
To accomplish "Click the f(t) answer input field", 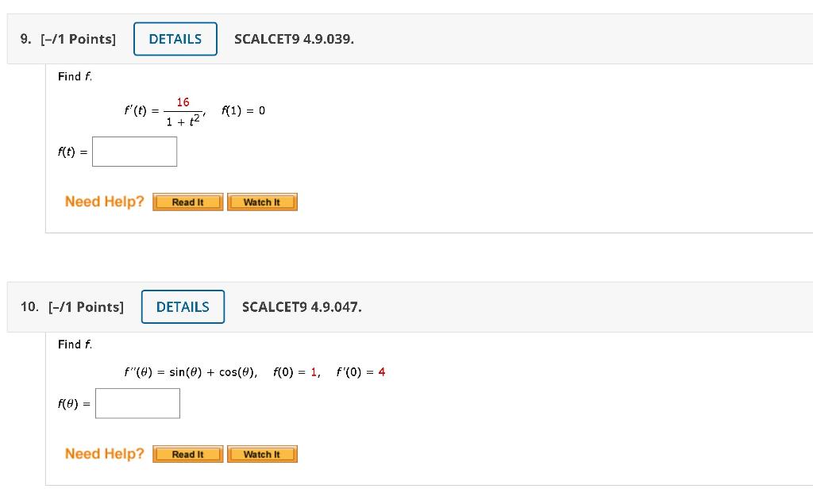I will [134, 151].
